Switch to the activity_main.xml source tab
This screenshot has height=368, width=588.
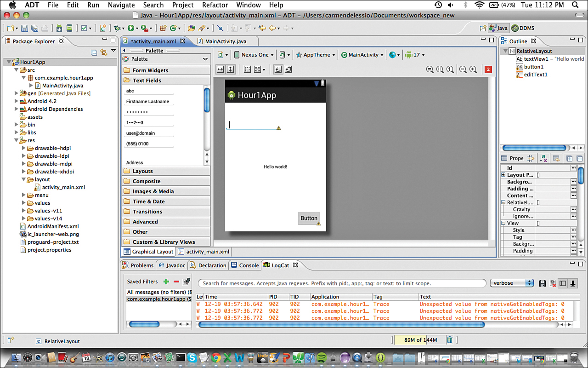coord(204,252)
